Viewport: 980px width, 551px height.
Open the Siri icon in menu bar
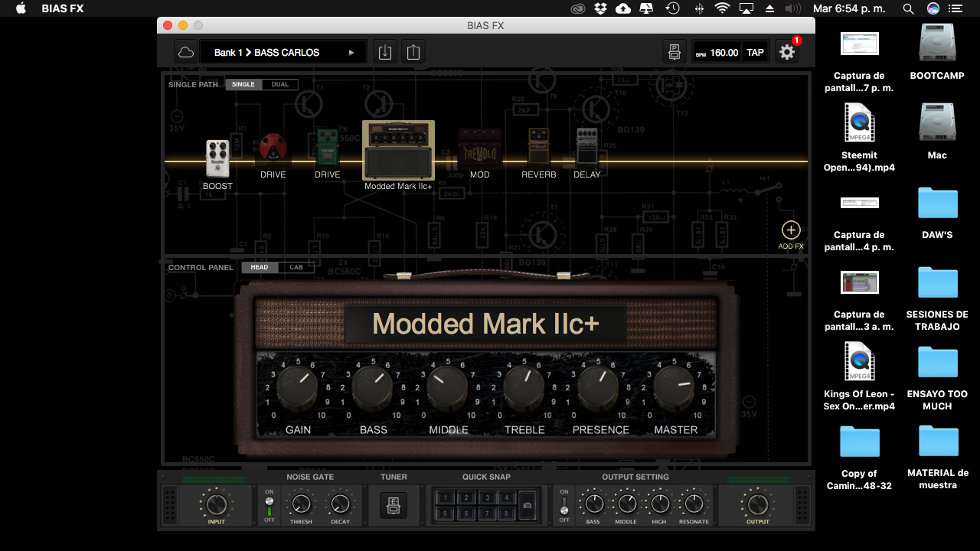(x=933, y=8)
